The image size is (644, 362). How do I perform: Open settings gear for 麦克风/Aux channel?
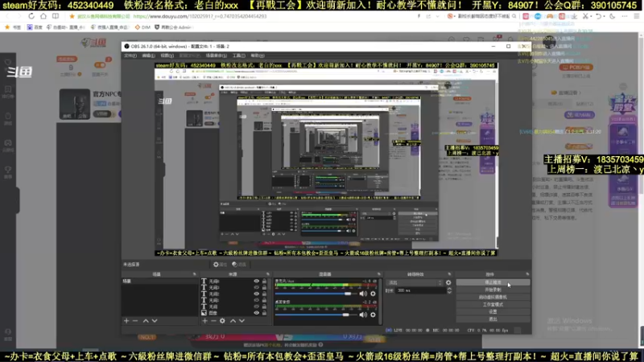coord(373,294)
